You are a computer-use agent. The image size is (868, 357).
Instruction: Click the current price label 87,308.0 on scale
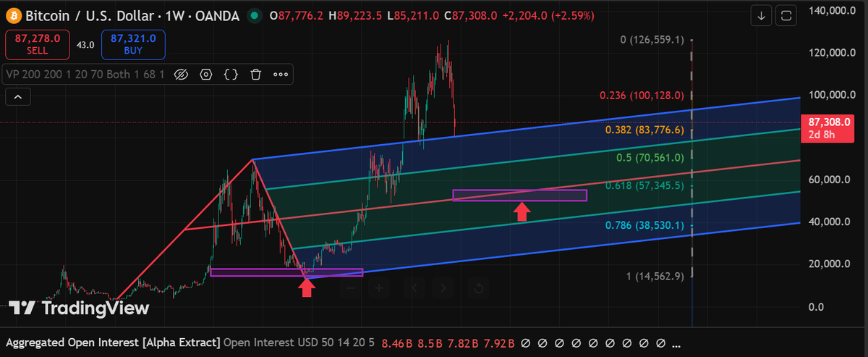tap(828, 123)
